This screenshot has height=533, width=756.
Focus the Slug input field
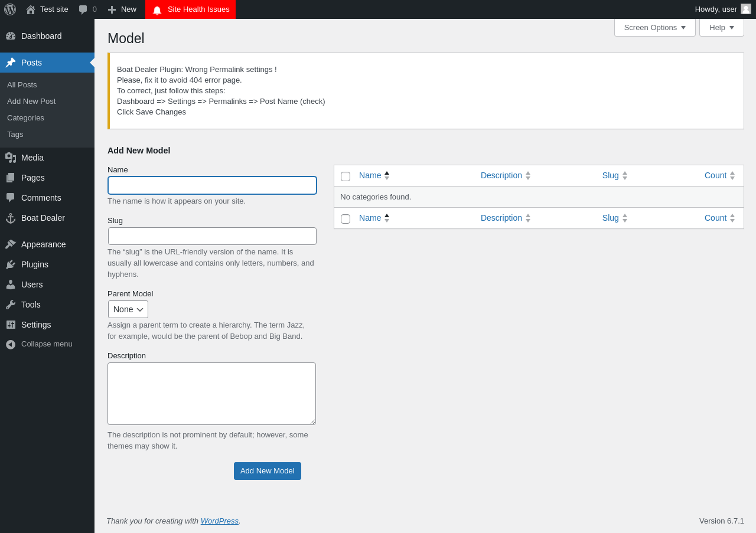(x=212, y=236)
